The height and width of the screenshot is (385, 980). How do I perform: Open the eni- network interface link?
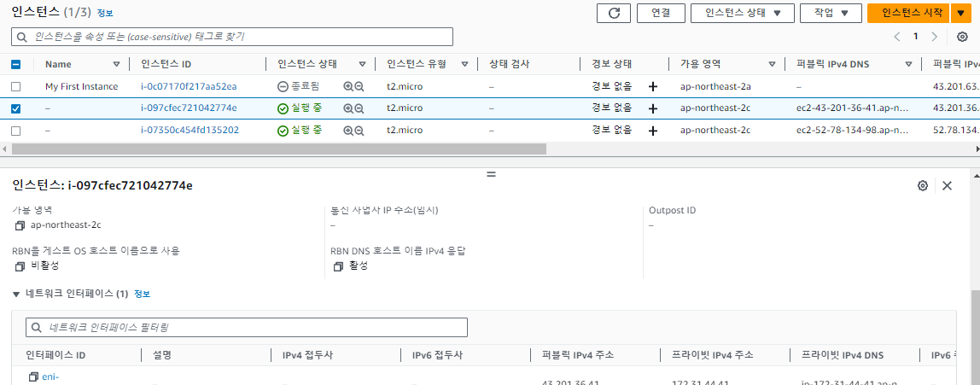50,376
